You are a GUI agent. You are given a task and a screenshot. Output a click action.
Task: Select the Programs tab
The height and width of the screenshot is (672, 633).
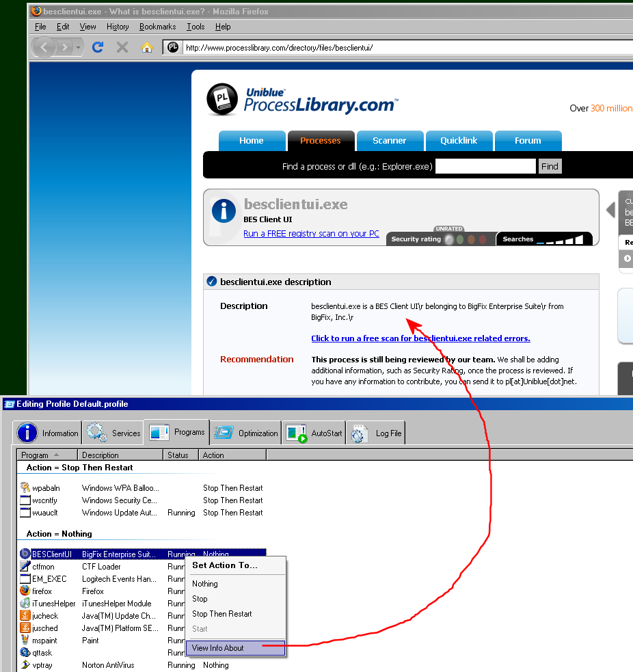coord(176,432)
